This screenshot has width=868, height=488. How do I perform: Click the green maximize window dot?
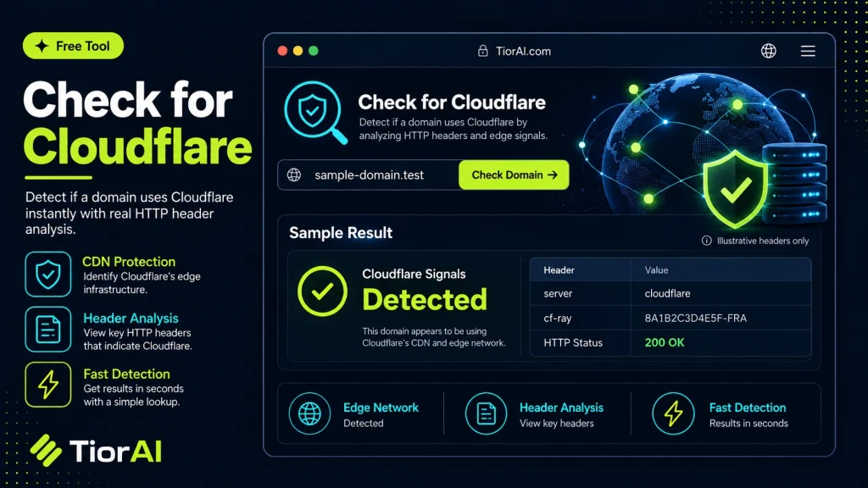point(314,51)
